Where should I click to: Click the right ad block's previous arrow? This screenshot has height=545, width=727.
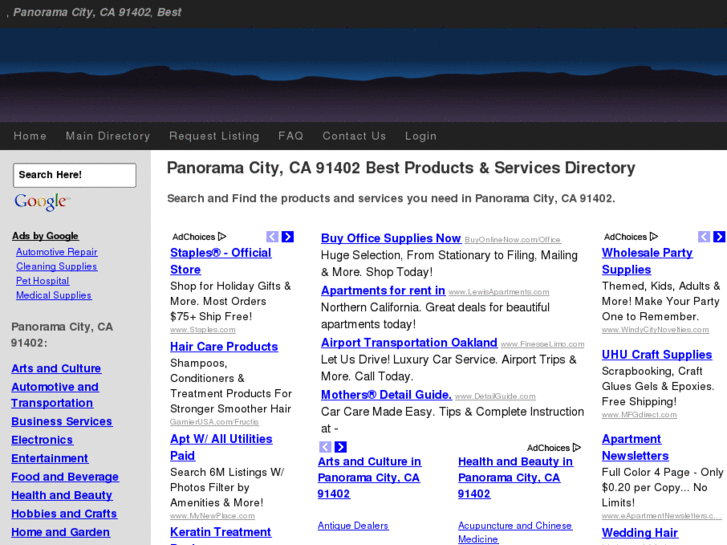coord(704,237)
